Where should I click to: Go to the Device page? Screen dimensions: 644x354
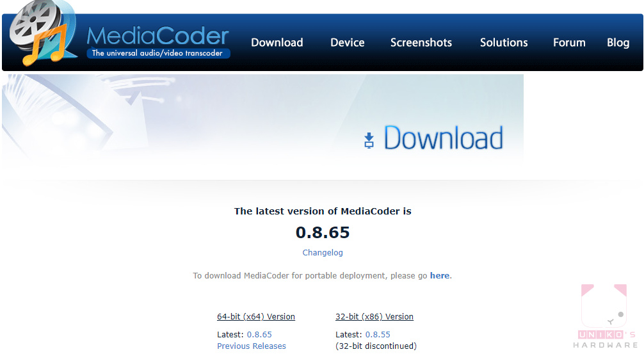347,43
